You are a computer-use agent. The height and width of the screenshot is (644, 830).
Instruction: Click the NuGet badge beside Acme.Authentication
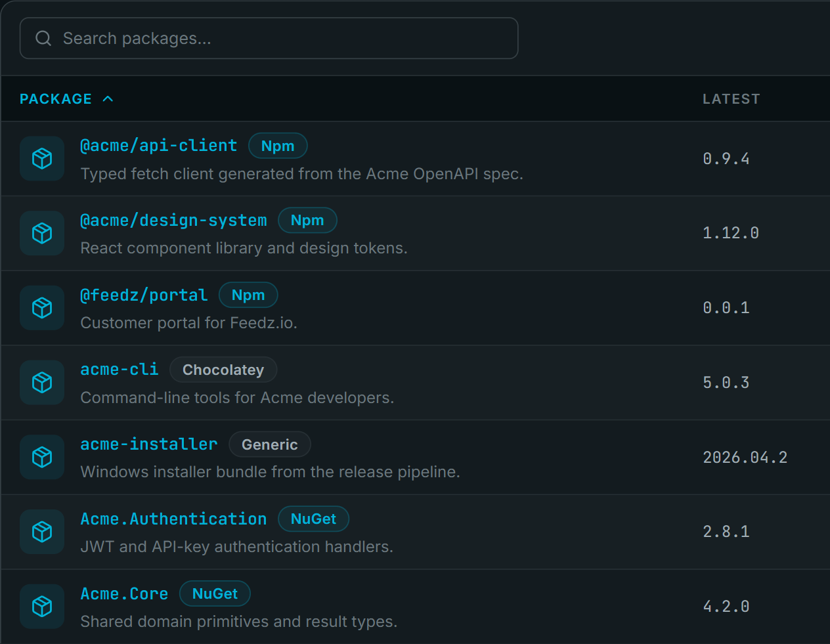(x=314, y=519)
